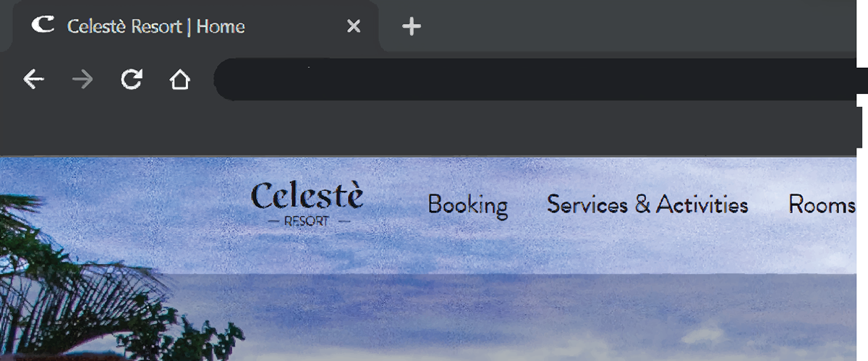Click the Celestè favicon in the tab

tap(43, 25)
